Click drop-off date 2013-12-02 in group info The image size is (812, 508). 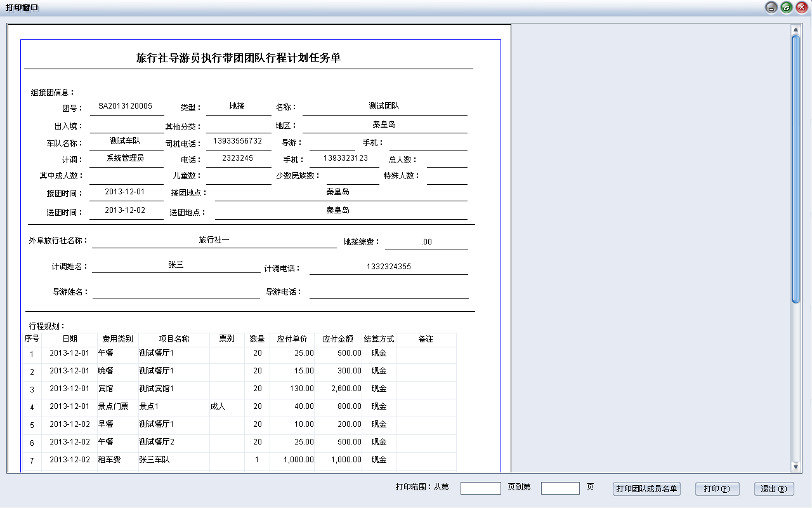(125, 210)
